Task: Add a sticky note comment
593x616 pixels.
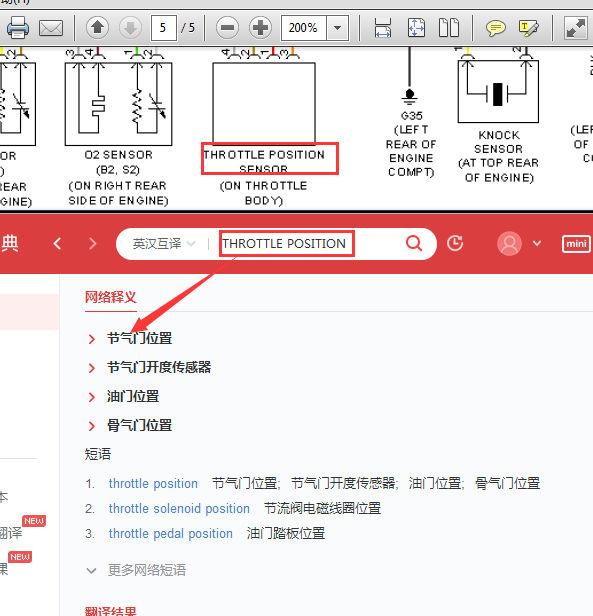Action: pyautogui.click(x=496, y=28)
